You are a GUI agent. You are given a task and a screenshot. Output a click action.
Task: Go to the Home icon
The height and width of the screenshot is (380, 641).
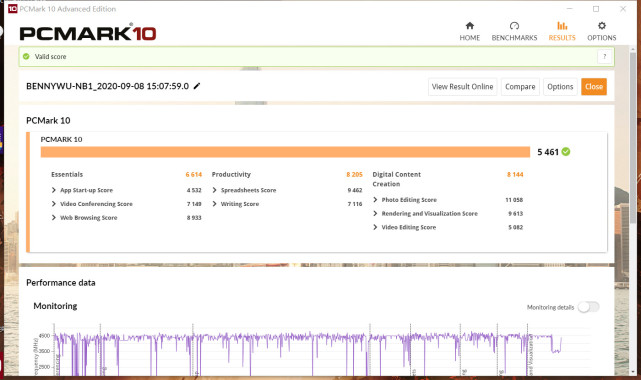470,26
